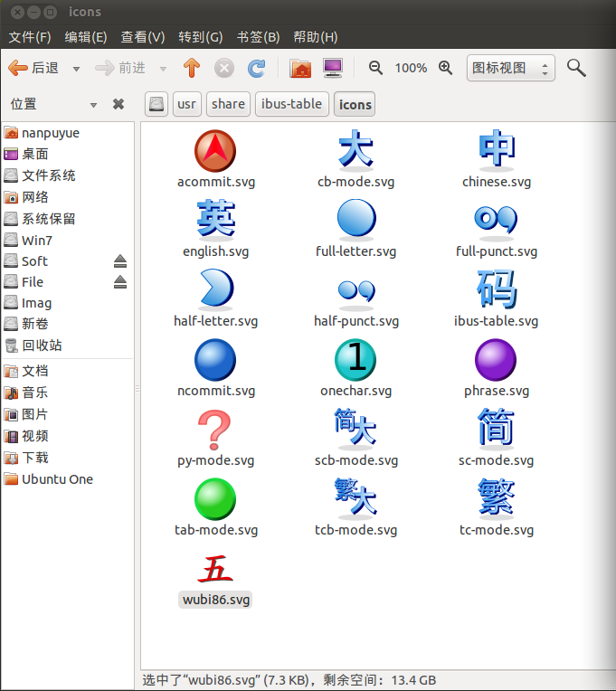
Task: Open Imag volume in the sidebar
Action: point(68,303)
